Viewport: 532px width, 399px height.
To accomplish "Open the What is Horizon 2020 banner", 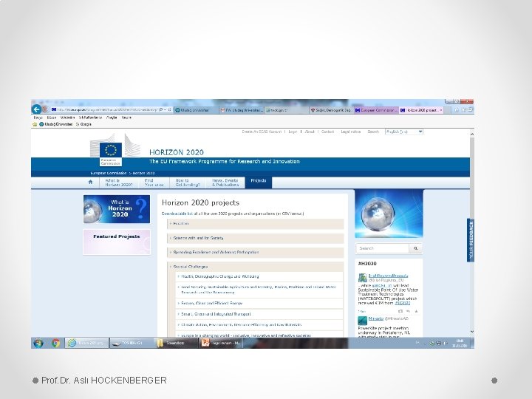I will click(x=117, y=209).
